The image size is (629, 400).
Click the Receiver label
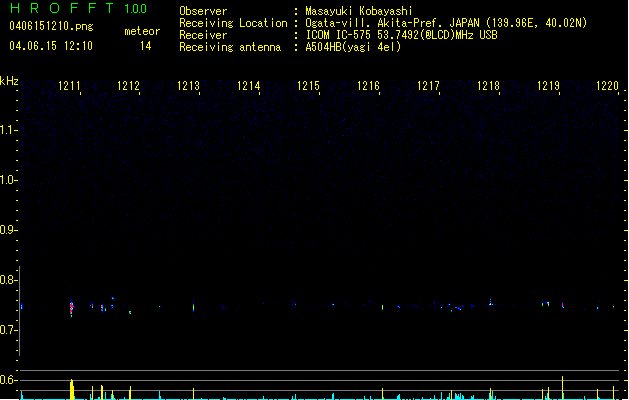pos(203,35)
